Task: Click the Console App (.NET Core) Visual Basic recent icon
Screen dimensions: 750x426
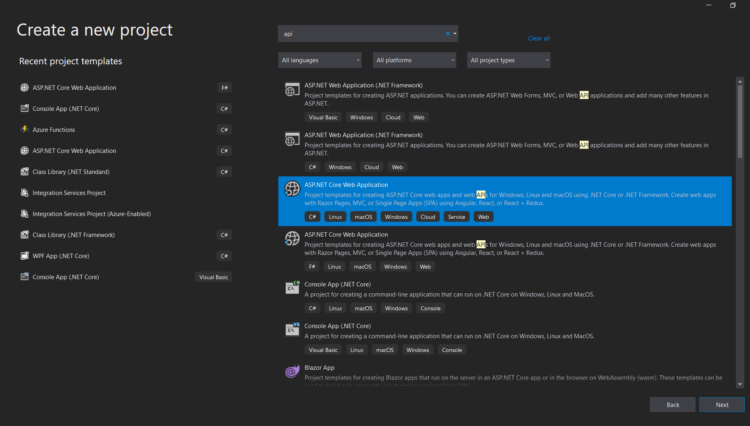Action: click(24, 277)
